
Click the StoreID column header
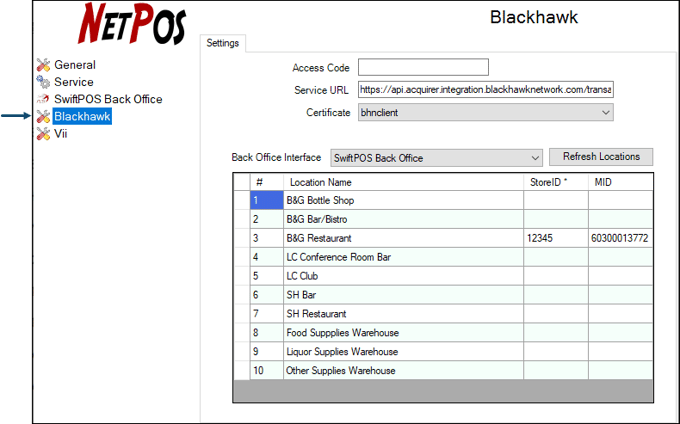pyautogui.click(x=556, y=182)
